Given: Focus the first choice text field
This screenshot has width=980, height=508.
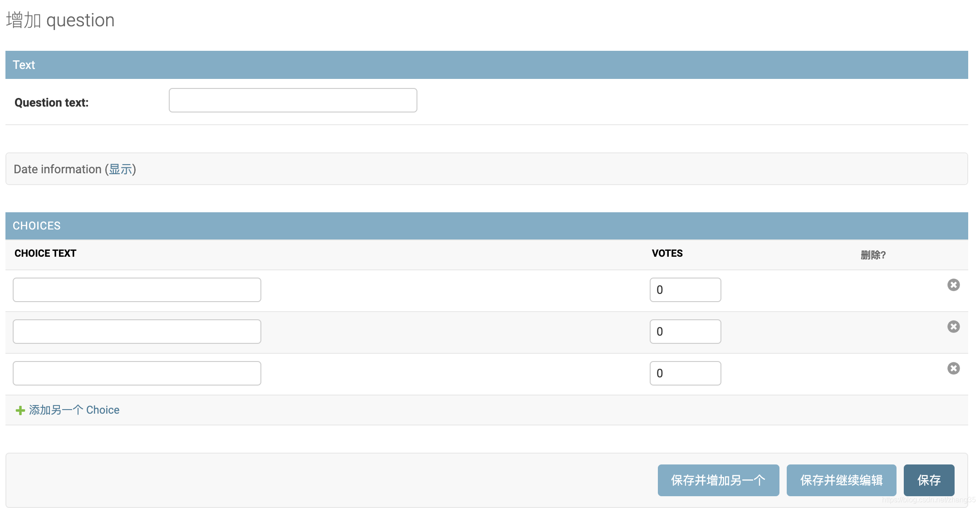Looking at the screenshot, I should [x=137, y=290].
